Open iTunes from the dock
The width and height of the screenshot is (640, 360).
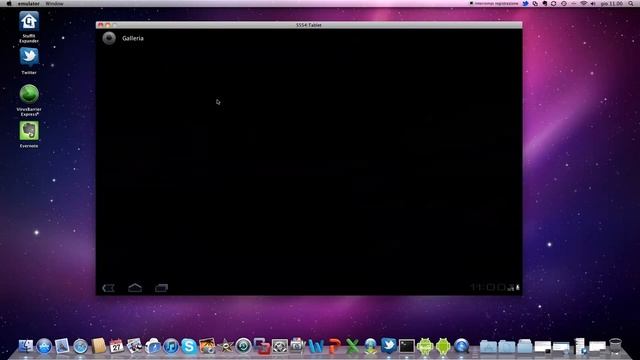(x=171, y=347)
